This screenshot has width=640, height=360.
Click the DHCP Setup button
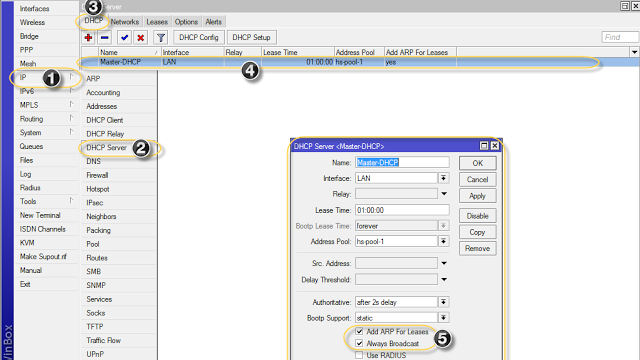pos(251,37)
